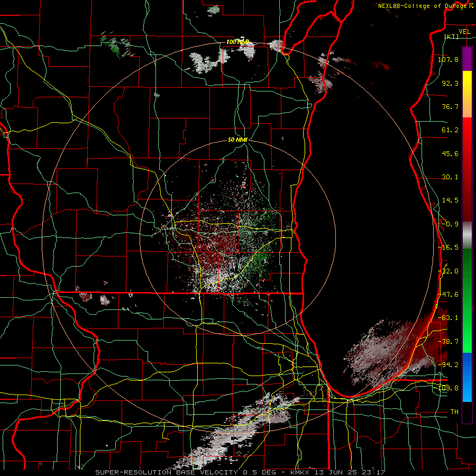
Task: Select the -78.7 scale value
Action: point(448,342)
